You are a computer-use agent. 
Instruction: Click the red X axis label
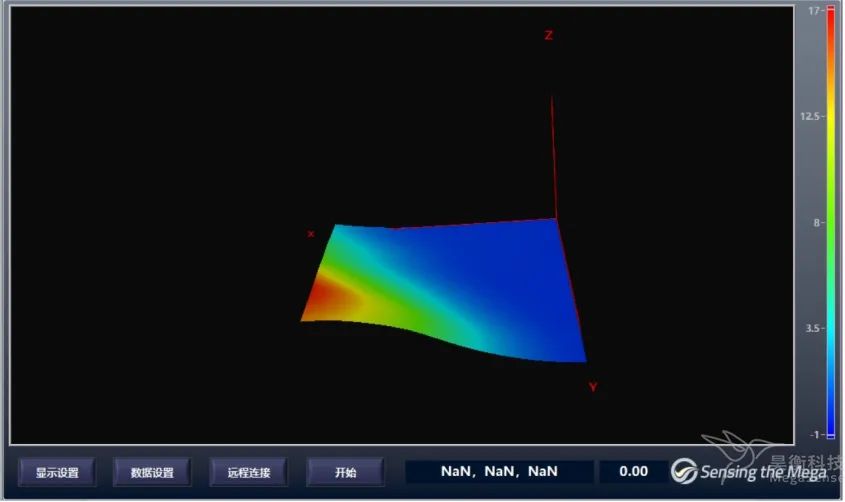(311, 234)
